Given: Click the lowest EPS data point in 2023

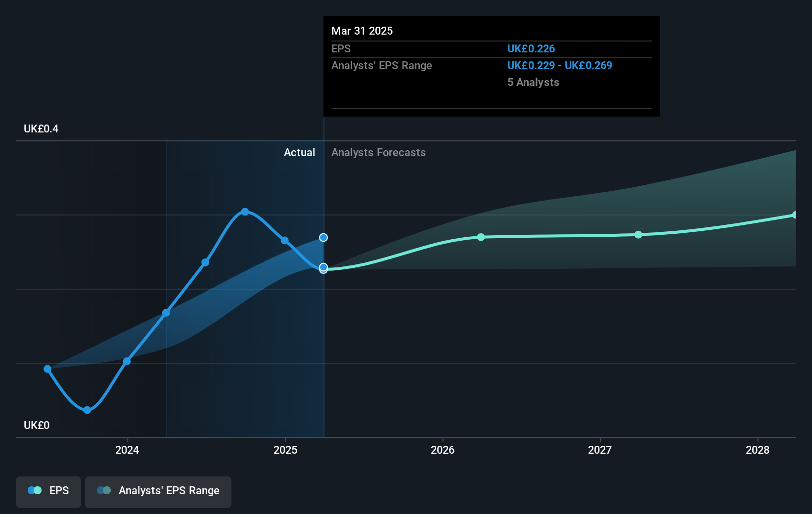Looking at the screenshot, I should coord(87,410).
